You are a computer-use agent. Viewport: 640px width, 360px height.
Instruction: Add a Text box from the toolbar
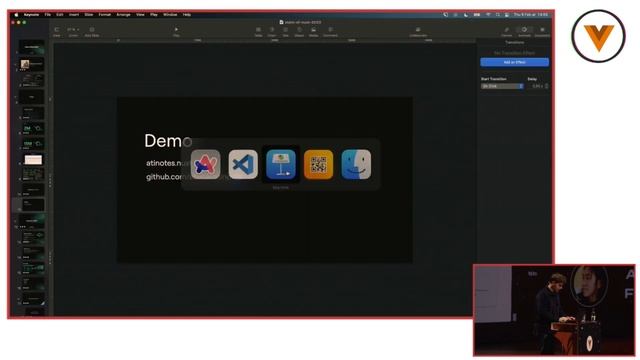[x=286, y=32]
